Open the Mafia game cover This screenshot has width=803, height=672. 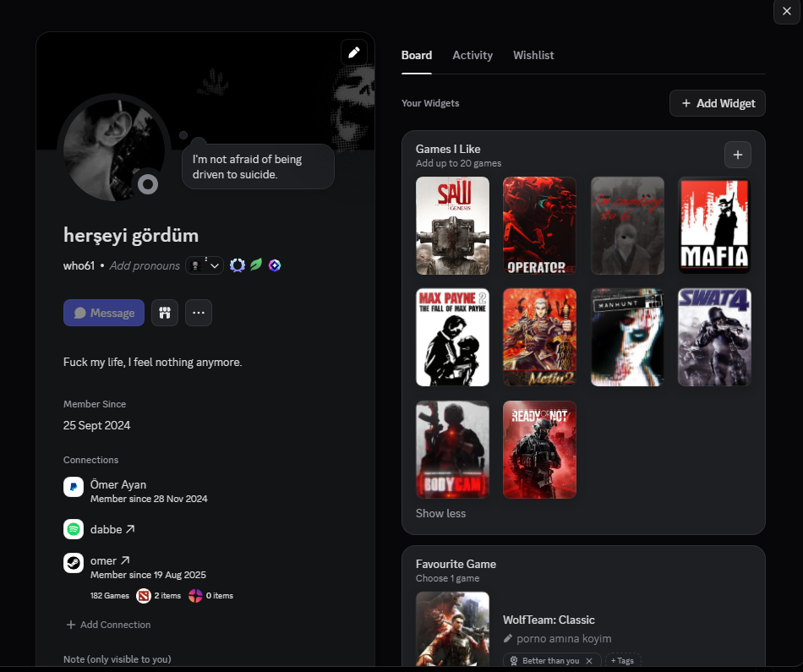pyautogui.click(x=714, y=226)
